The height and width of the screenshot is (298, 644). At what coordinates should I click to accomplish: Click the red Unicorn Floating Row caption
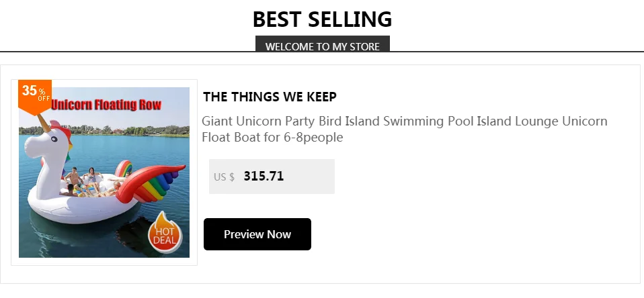click(x=106, y=105)
